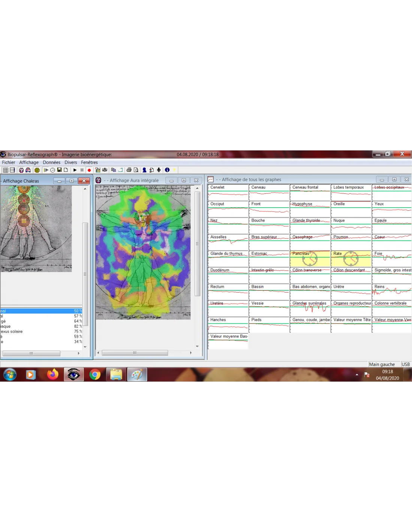Click the colored aura Vitruvian image
Screen dimensions: 412x532
pos(143,253)
